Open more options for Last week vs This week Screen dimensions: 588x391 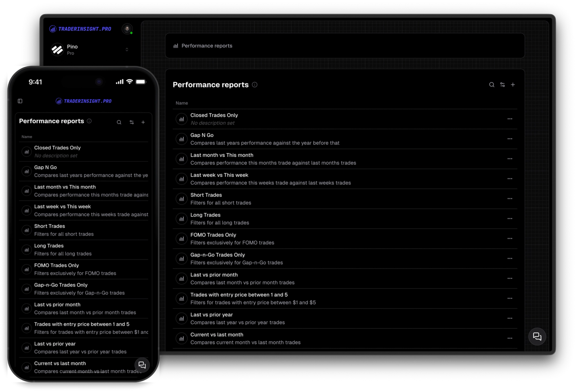[510, 179]
